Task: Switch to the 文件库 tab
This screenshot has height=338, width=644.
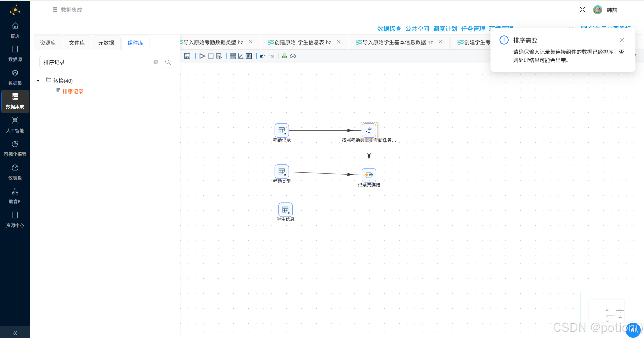Action: [x=77, y=43]
